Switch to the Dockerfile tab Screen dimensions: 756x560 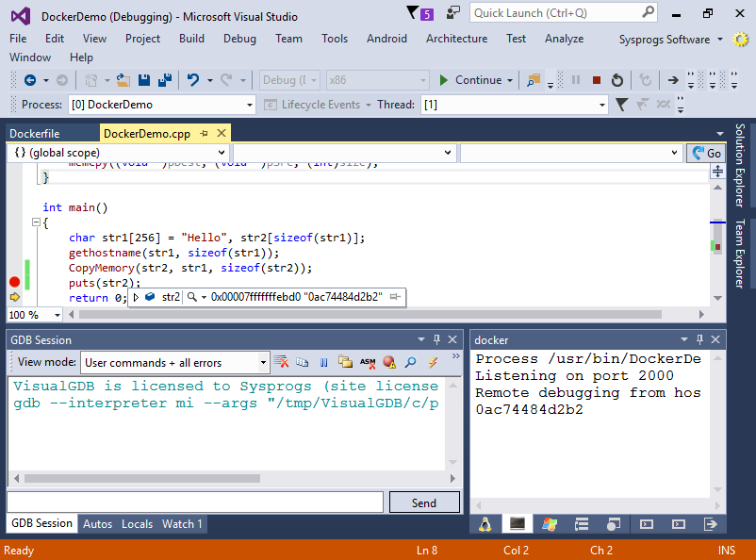(35, 134)
